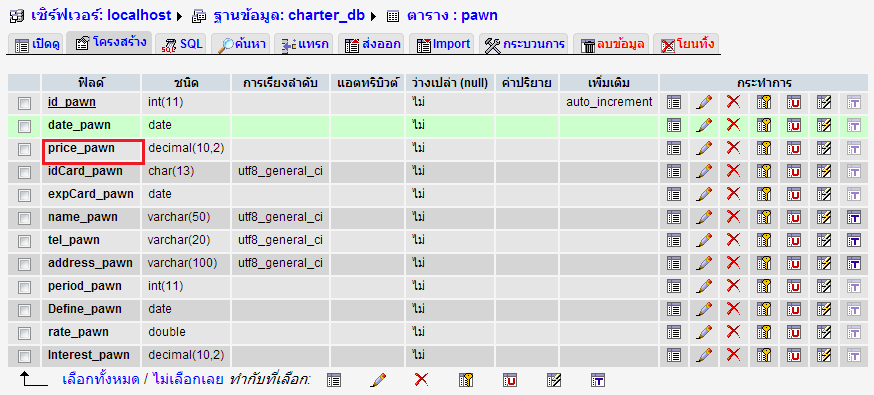Click the เลือกทั้งหมด select all link
This screenshot has height=395, width=874.
[101, 379]
